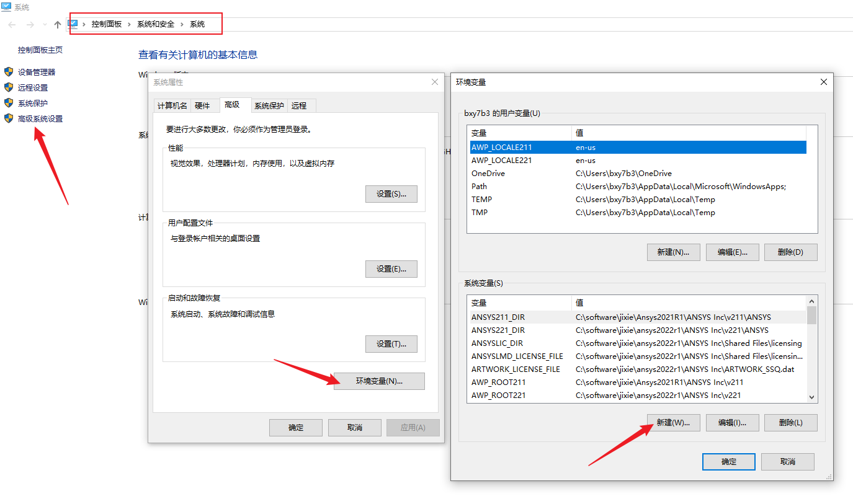Viewport: 853px width, 504px height.
Task: Click 确定 in 环境变量 dialog
Action: click(x=729, y=462)
